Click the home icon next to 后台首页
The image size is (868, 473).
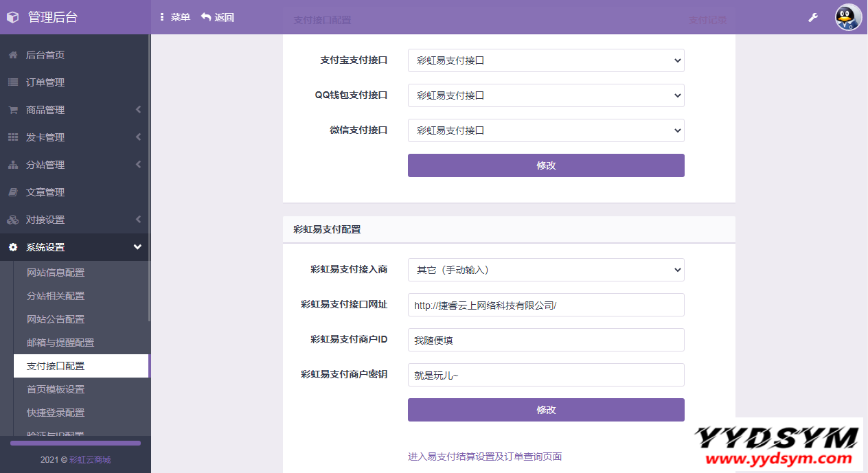click(12, 55)
